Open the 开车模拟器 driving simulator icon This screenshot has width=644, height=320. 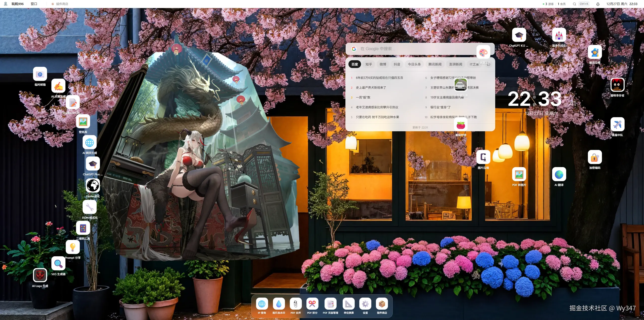pyautogui.click(x=461, y=85)
